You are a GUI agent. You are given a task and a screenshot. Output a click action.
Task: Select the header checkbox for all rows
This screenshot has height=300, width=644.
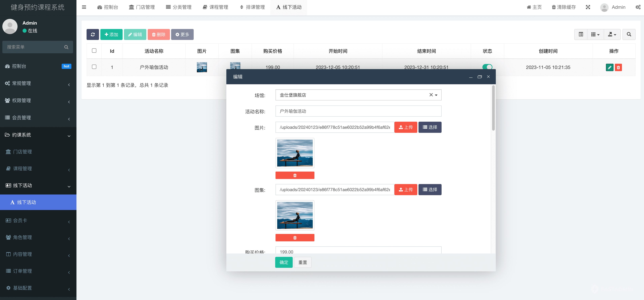(94, 51)
